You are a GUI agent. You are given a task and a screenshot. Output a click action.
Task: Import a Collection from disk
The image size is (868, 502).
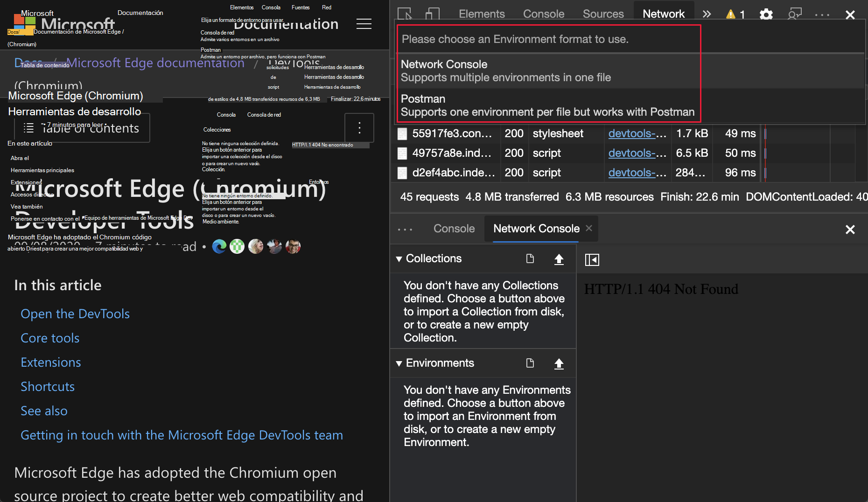(559, 259)
